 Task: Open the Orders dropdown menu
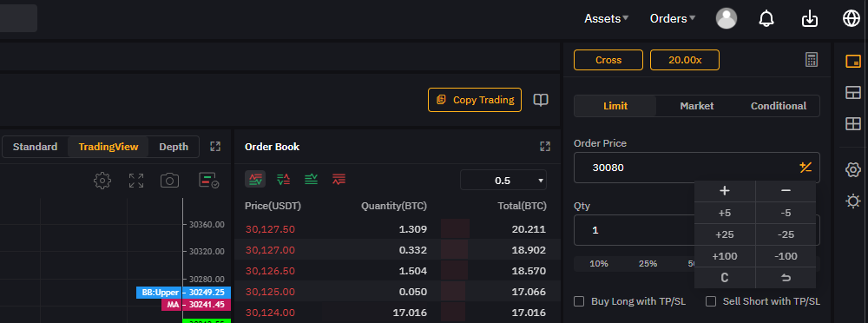point(673,18)
